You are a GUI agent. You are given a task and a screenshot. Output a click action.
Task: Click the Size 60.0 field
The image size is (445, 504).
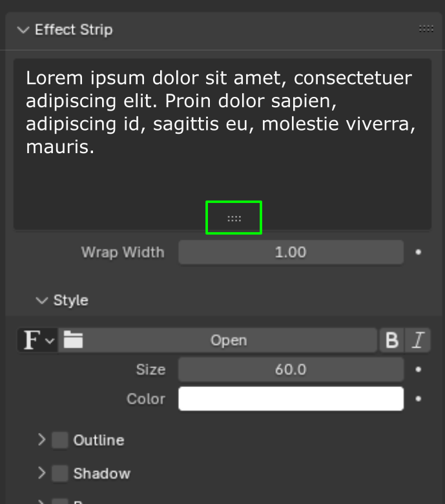click(x=291, y=370)
